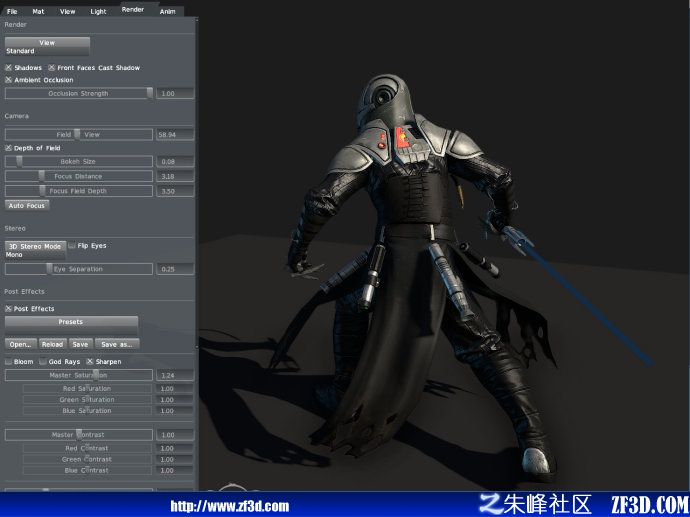
Task: Click the Focus Distance value 3.18
Action: tap(175, 176)
